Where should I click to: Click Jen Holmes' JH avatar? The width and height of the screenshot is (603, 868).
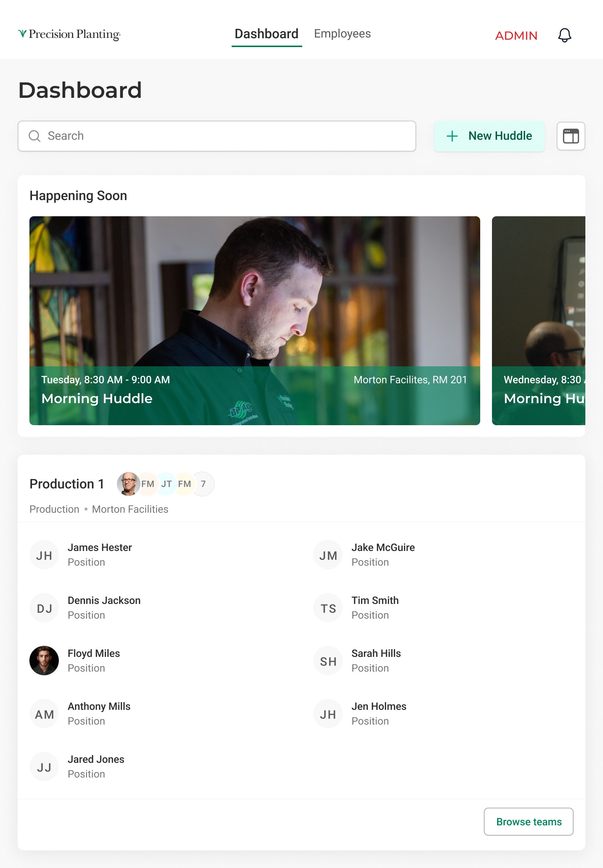(x=328, y=714)
